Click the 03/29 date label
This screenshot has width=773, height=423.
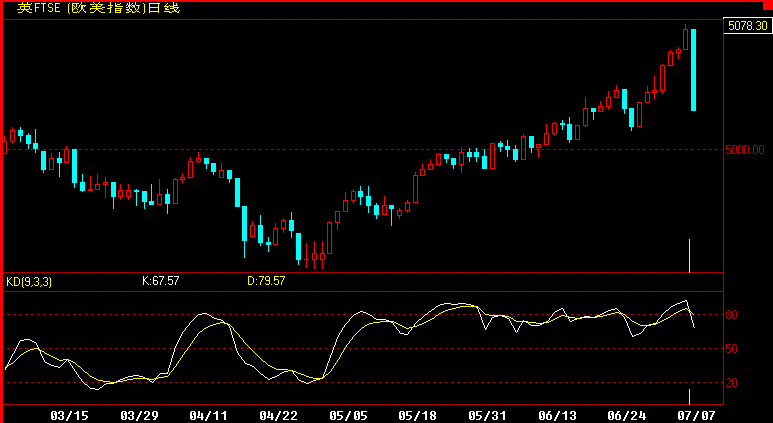[139, 416]
